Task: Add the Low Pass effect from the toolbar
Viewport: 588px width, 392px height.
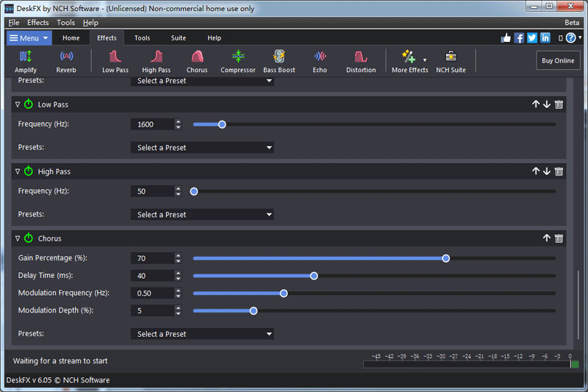Action: 115,62
